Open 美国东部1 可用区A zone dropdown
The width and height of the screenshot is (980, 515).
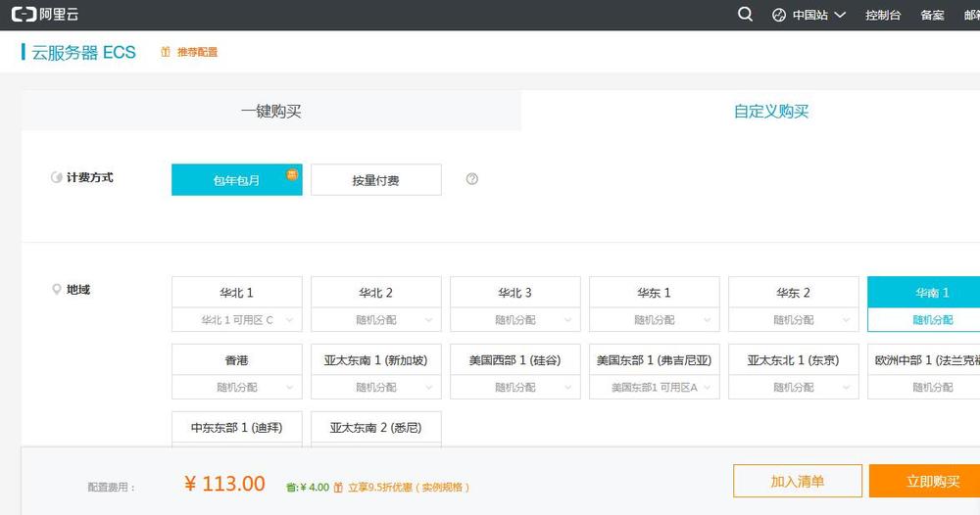655,387
